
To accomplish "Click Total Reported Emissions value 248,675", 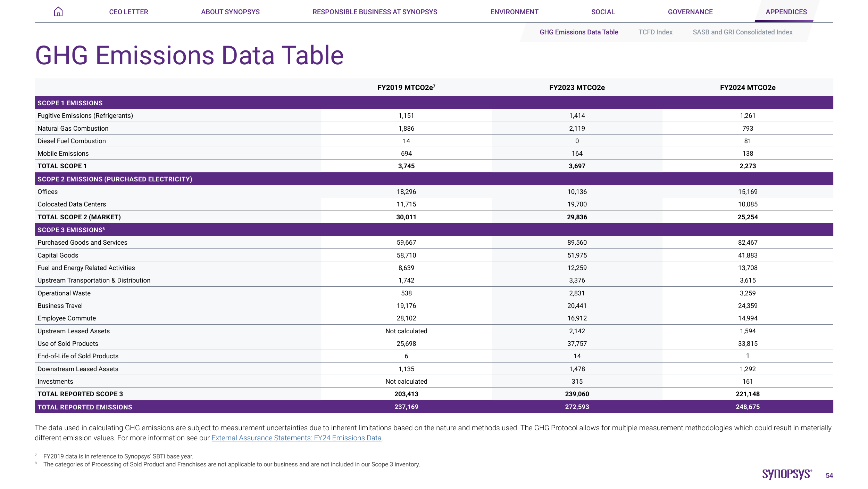I will (x=748, y=407).
